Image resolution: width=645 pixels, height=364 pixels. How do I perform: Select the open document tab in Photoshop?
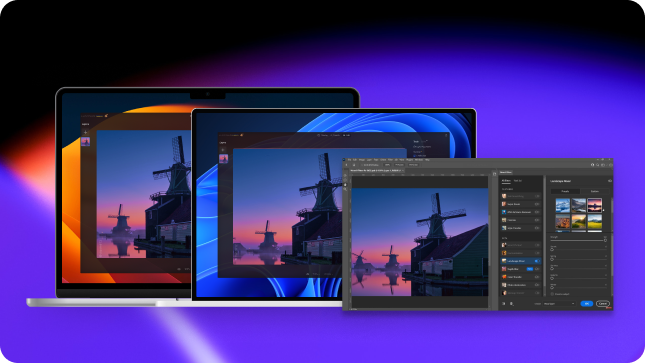tap(376, 170)
